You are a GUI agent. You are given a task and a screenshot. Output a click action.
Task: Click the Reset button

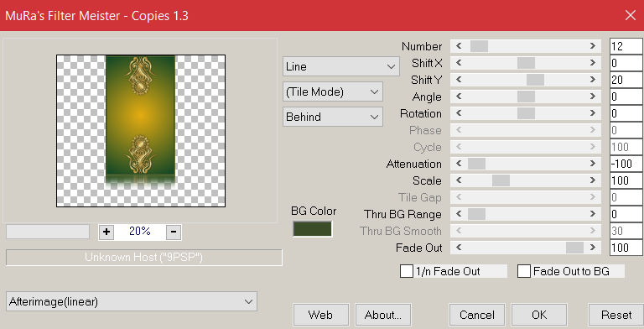pos(616,315)
